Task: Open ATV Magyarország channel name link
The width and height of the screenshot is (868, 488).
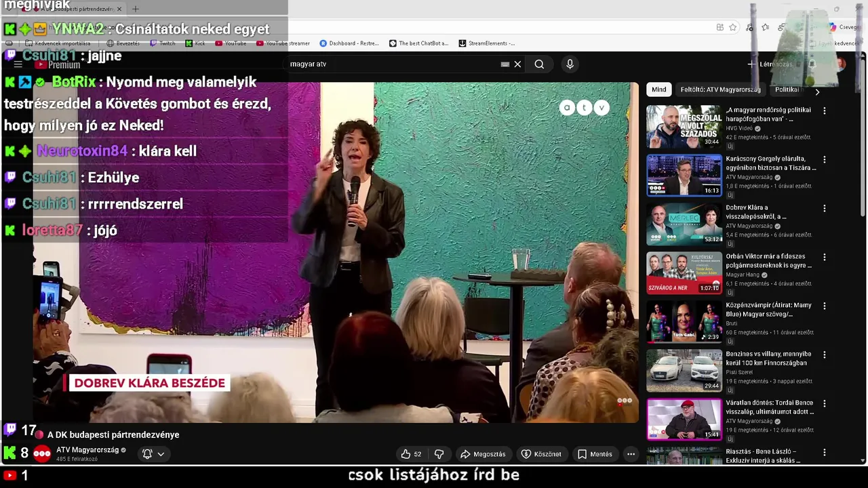Action: click(x=87, y=450)
